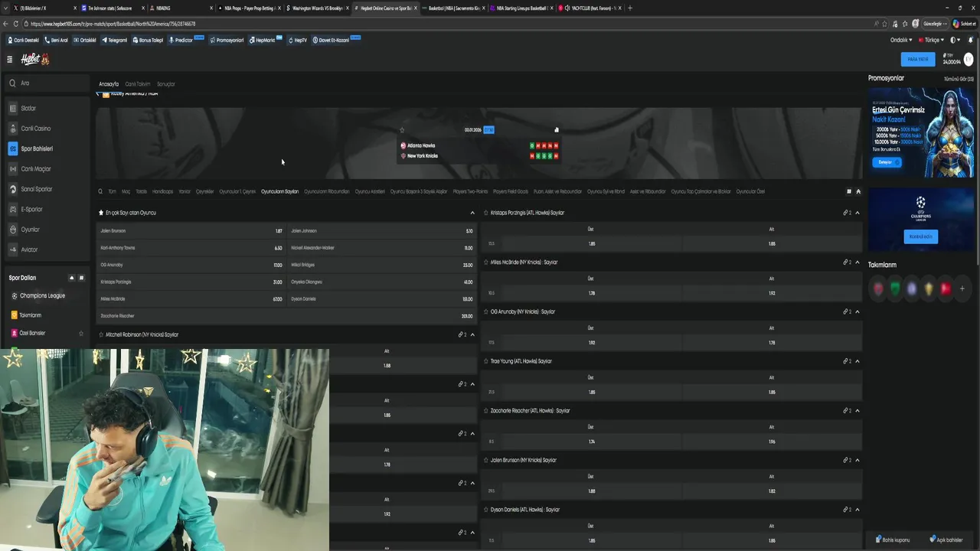Open the Ertesi Gün Çevrimsiz promo banner

tap(921, 133)
